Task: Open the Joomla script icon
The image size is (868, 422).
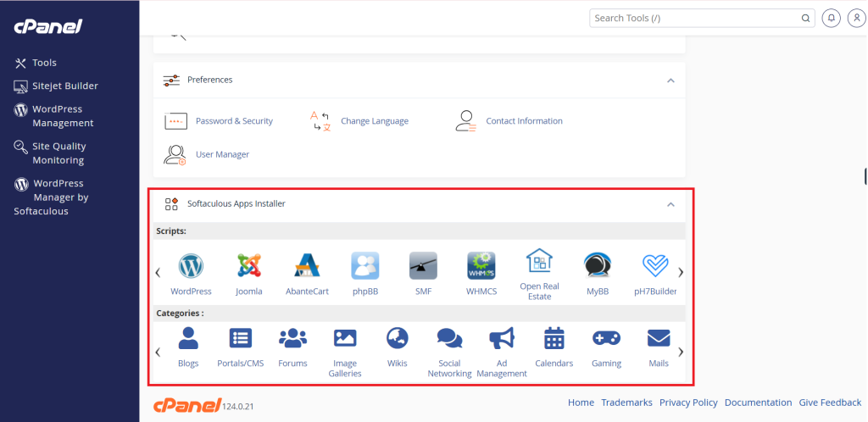Action: (x=249, y=266)
